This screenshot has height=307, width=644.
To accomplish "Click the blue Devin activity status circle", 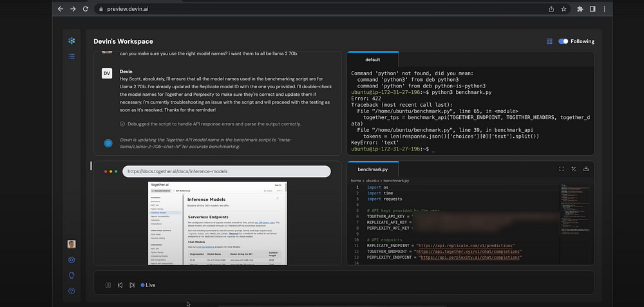I will [108, 144].
